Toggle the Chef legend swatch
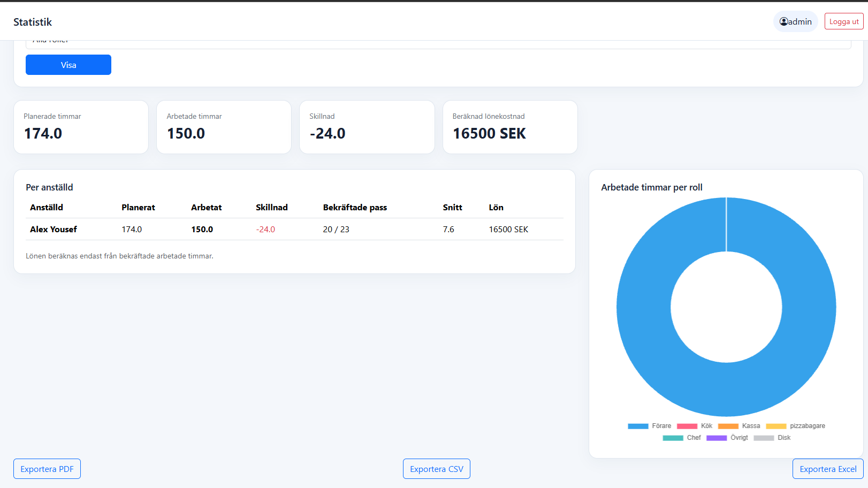This screenshot has width=868, height=488. click(673, 438)
